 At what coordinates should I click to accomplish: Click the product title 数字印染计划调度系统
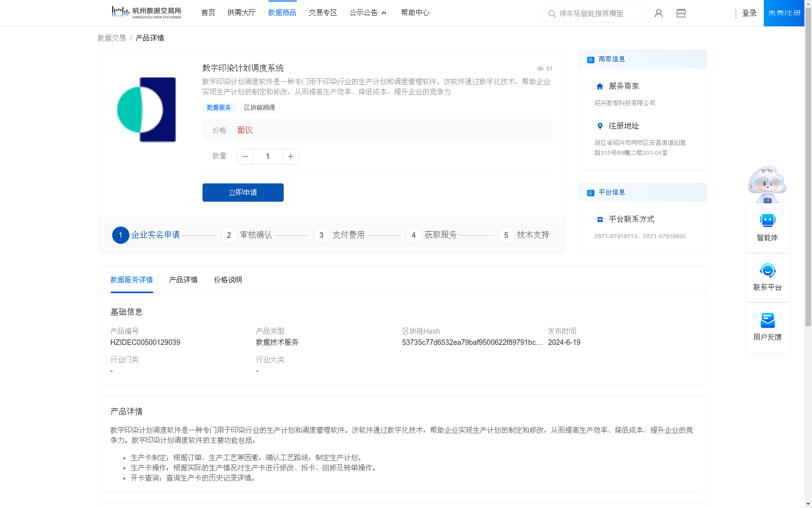pyautogui.click(x=243, y=68)
